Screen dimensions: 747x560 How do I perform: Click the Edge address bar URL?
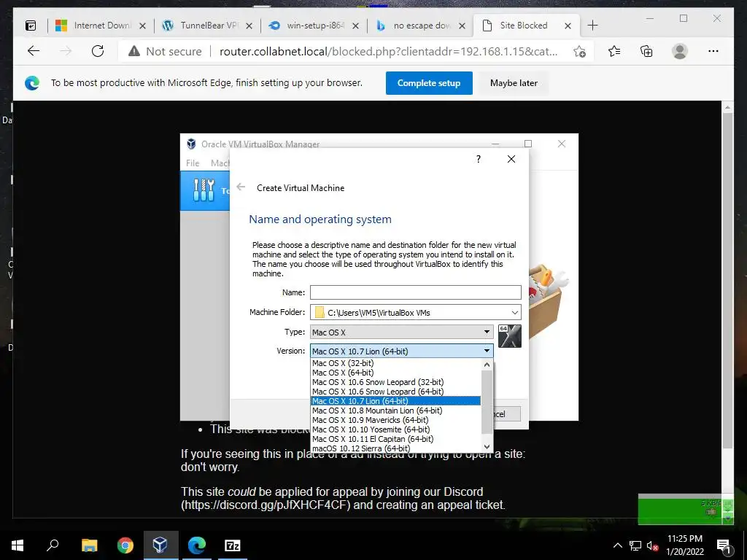pos(388,51)
